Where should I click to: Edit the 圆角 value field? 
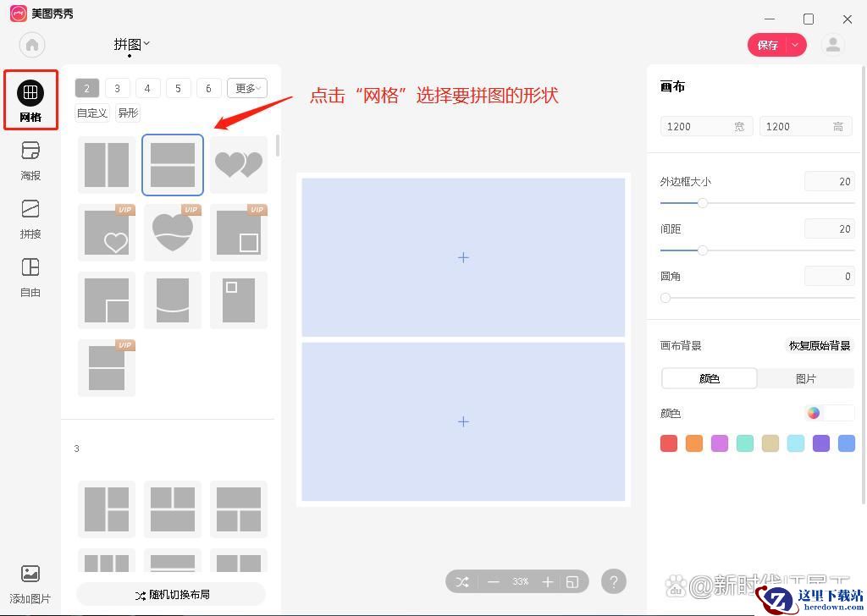tap(830, 276)
